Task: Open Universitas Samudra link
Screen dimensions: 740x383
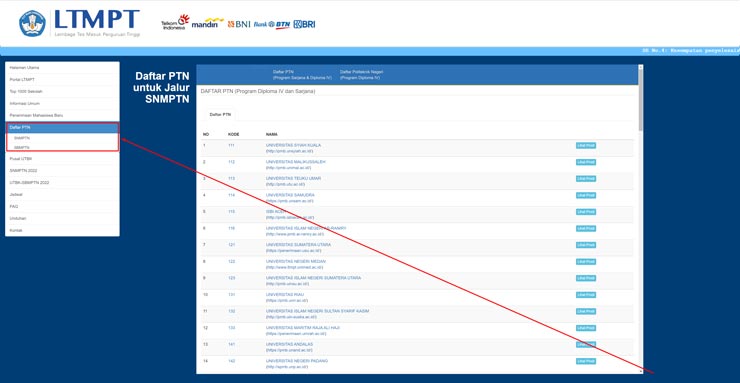Action: pyautogui.click(x=290, y=195)
